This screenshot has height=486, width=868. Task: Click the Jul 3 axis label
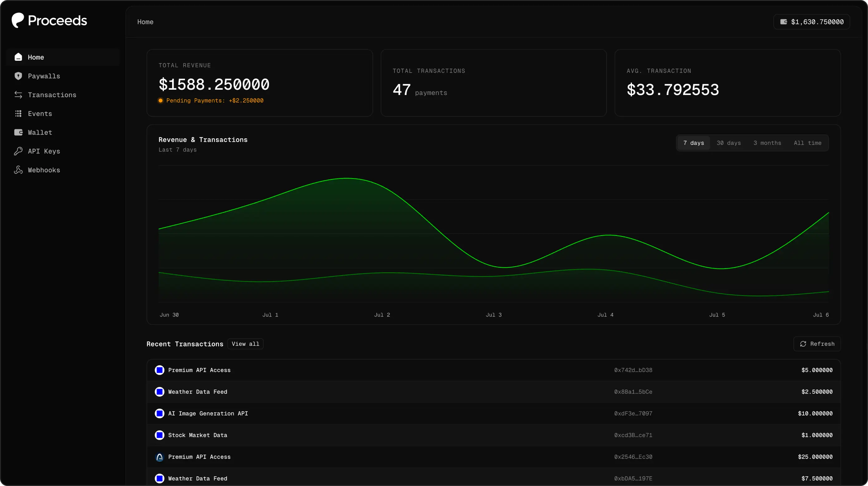tap(494, 315)
